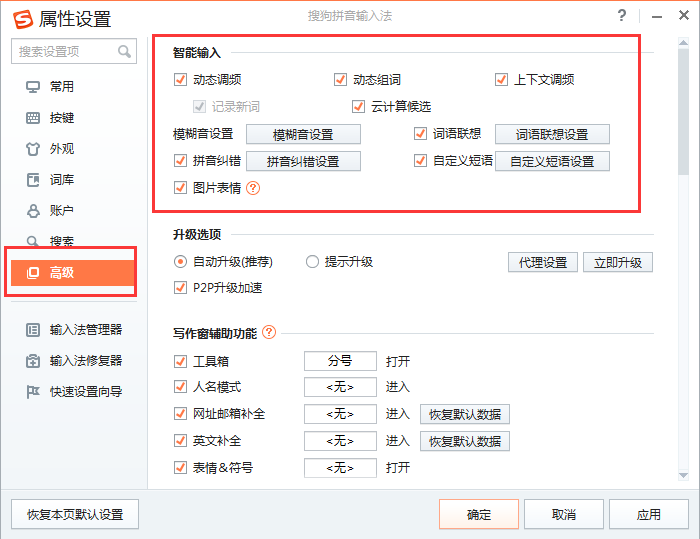Open 模糊音设置 button
700x539 pixels.
coord(303,134)
